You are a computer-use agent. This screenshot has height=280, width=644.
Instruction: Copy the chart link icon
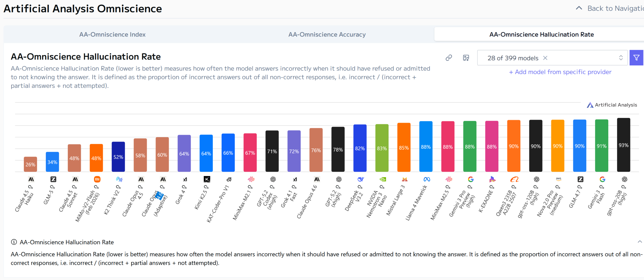coord(449,58)
